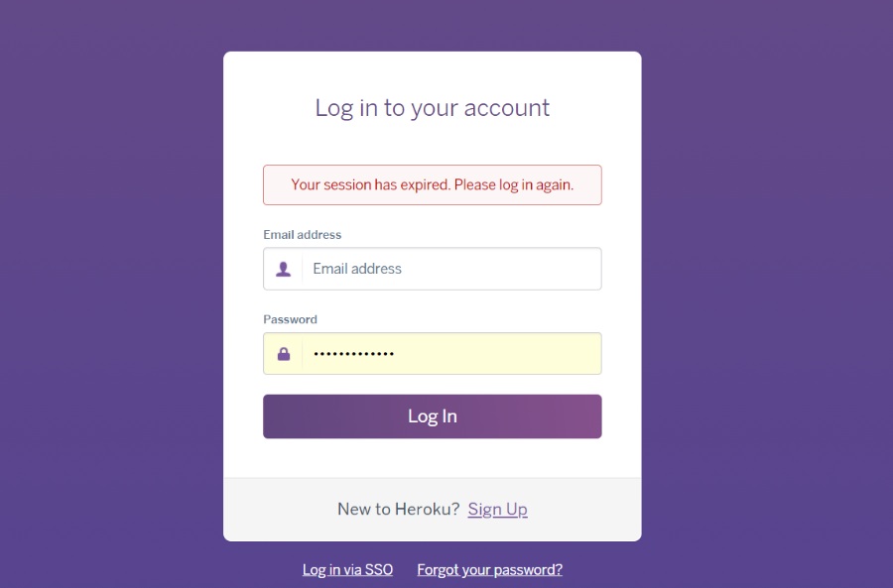This screenshot has width=893, height=588.
Task: Click the Email address field label
Action: (302, 235)
